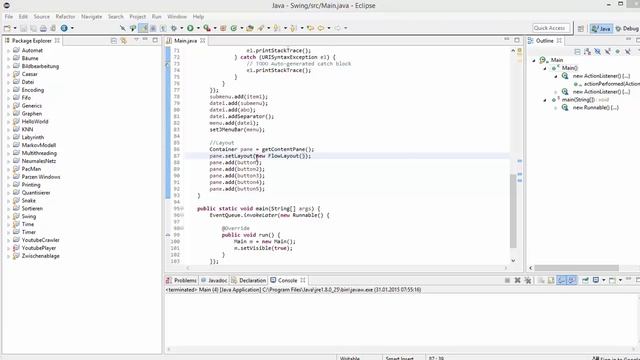Viewport: 640px width, 360px height.
Task: Close the Main.java editor tab
Action: click(202, 41)
